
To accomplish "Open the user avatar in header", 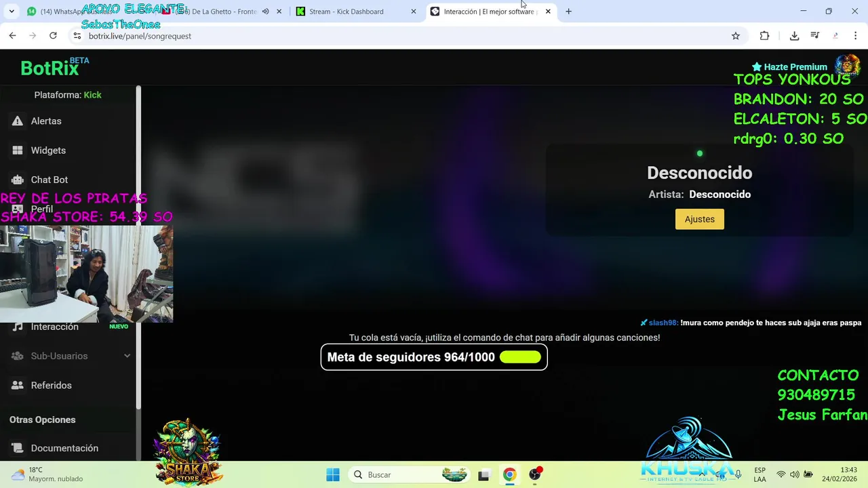I will [x=847, y=66].
